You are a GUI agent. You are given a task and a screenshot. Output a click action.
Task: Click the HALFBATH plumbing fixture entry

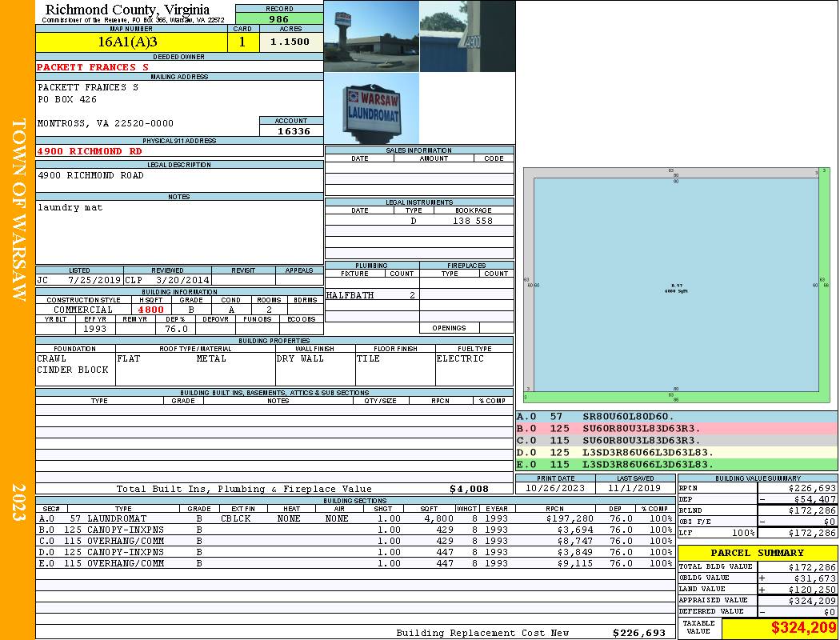tap(350, 295)
